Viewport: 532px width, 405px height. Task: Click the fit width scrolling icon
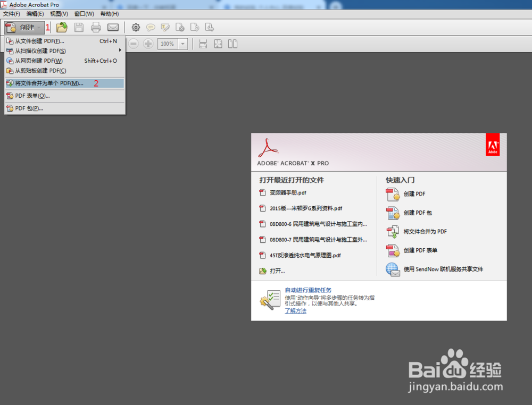click(203, 44)
